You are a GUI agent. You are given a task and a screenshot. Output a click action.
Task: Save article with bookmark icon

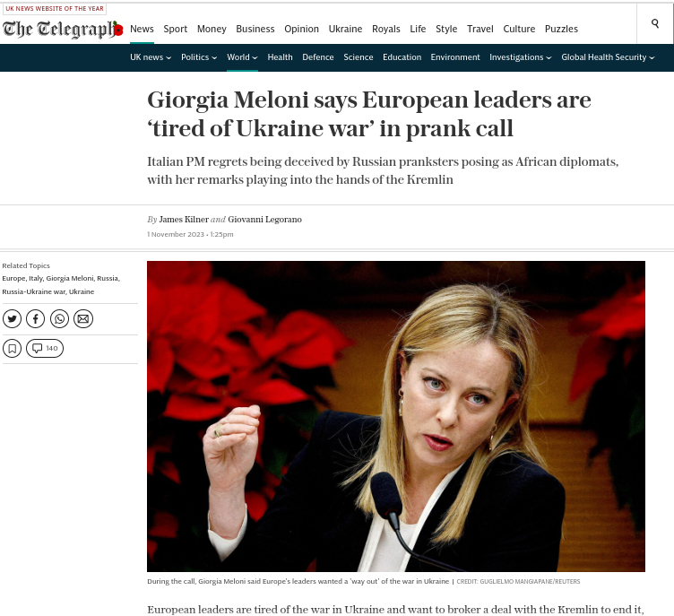pos(12,349)
